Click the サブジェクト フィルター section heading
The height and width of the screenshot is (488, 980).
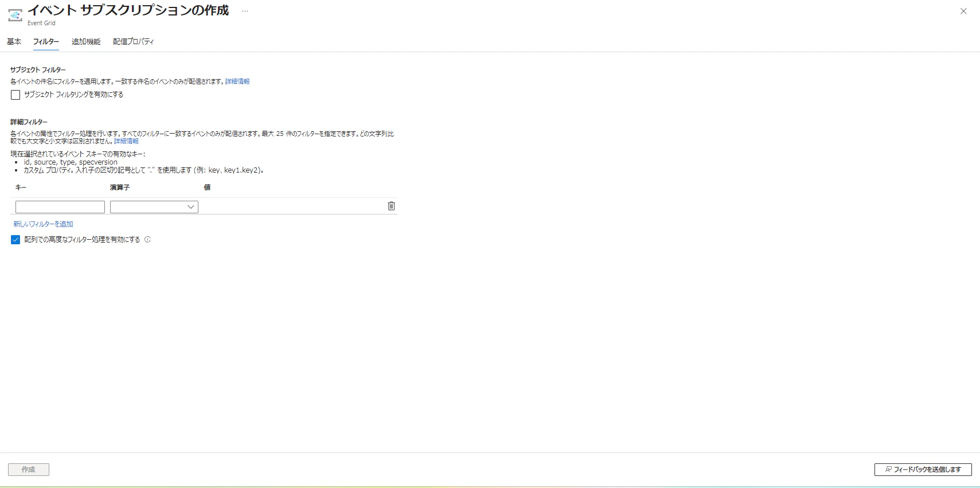tap(38, 70)
